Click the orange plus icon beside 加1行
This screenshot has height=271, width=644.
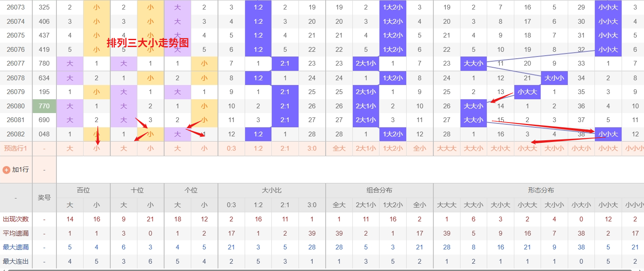pyautogui.click(x=6, y=170)
